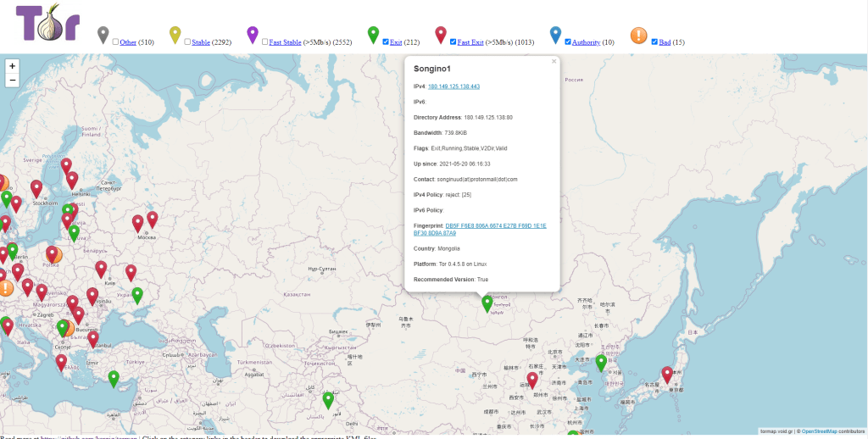Click the red marker in central China
Viewport: 868px width, 439px height.
[x=532, y=380]
